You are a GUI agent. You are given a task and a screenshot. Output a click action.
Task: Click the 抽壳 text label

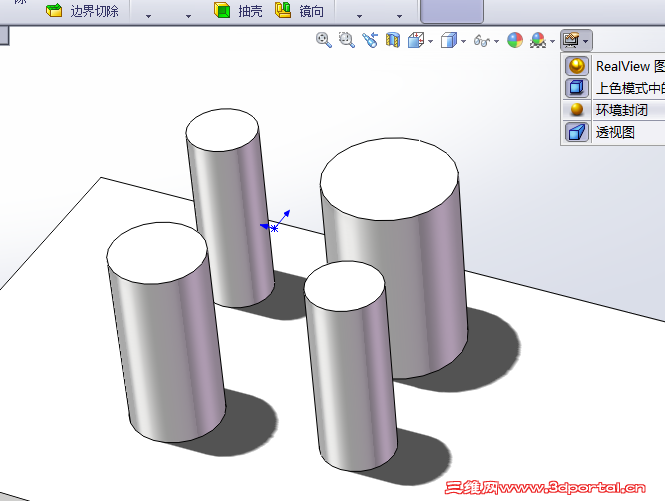pyautogui.click(x=250, y=11)
